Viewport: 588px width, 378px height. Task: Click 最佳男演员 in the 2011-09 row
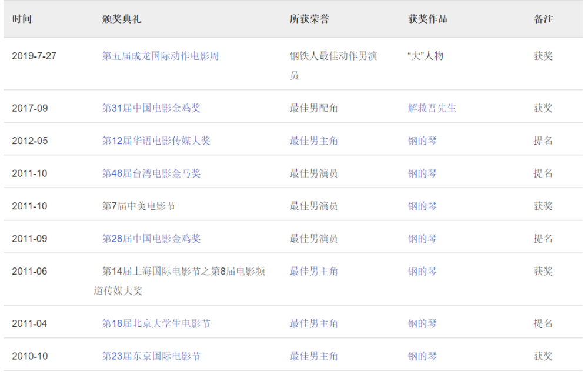(x=313, y=239)
